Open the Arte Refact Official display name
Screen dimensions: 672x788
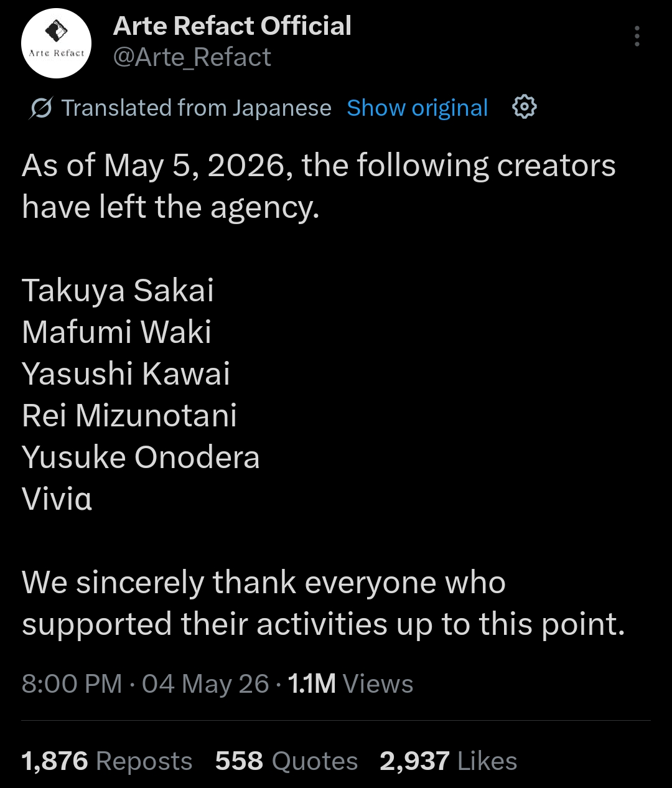[x=232, y=26]
